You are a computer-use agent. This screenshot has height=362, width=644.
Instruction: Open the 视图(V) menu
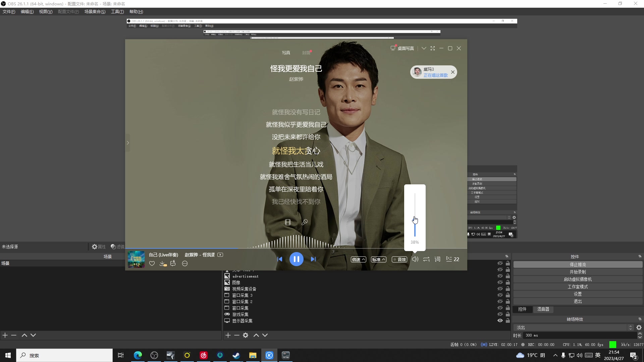pos(46,12)
